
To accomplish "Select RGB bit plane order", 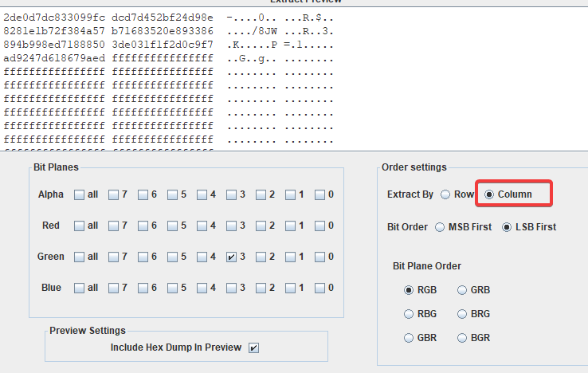I will (410, 290).
